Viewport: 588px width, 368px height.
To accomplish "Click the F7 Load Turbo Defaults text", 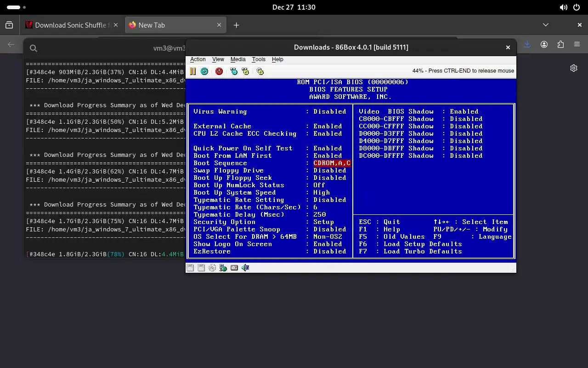I will tap(410, 252).
